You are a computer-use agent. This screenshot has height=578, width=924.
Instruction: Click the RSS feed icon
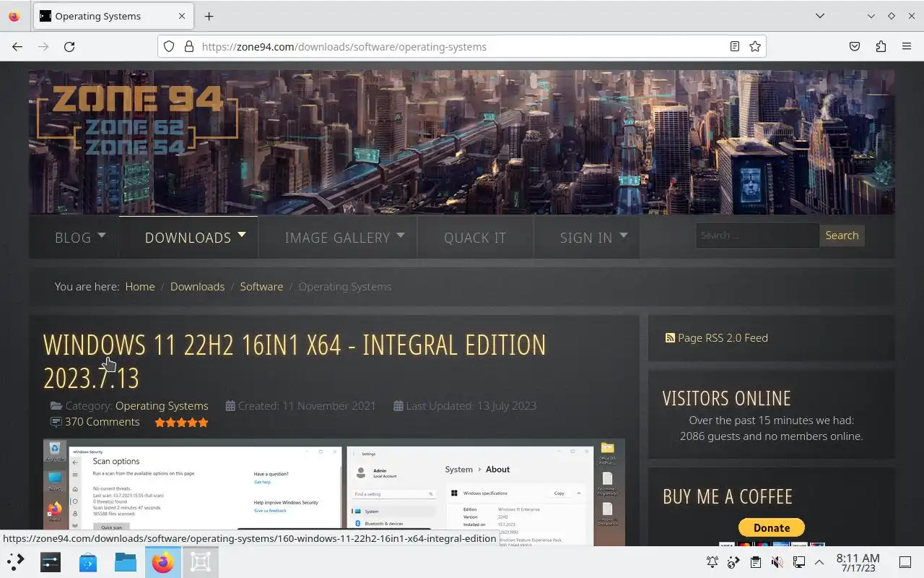point(670,337)
